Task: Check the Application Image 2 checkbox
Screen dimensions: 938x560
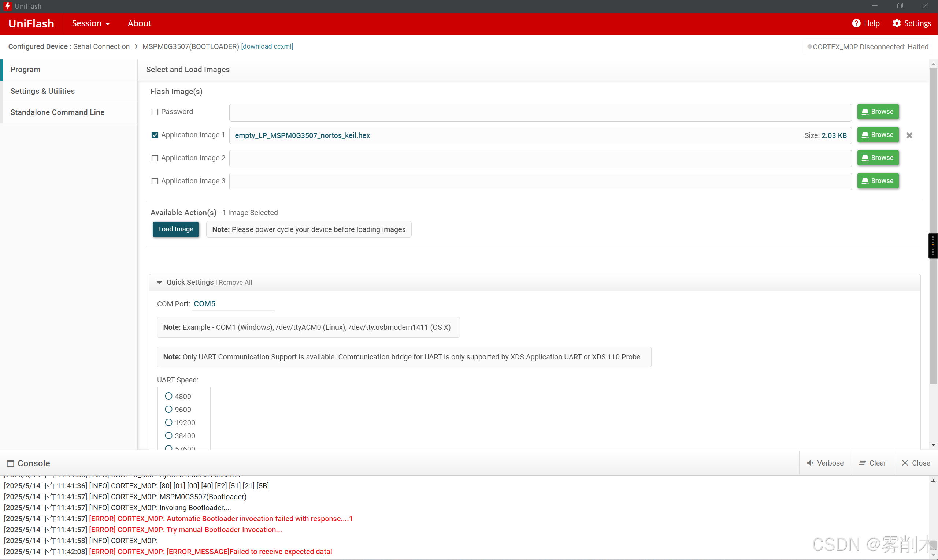Action: click(155, 158)
